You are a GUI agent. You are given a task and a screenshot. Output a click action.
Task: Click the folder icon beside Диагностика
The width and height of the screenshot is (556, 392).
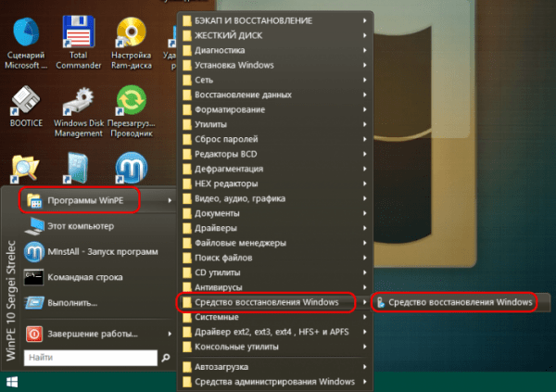click(x=187, y=50)
